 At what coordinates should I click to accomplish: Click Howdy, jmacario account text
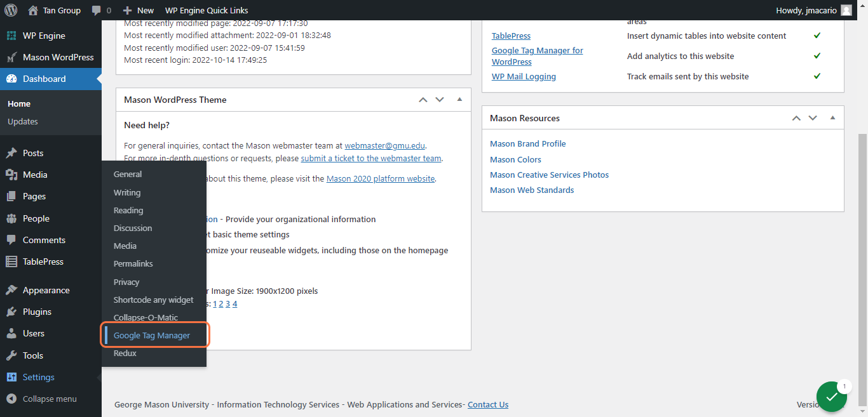[806, 10]
